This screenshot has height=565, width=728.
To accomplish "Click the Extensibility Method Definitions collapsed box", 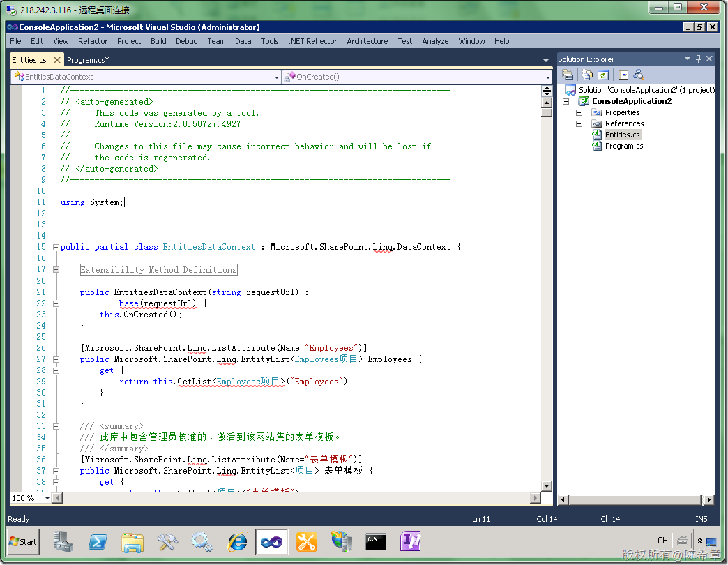I will [x=159, y=270].
